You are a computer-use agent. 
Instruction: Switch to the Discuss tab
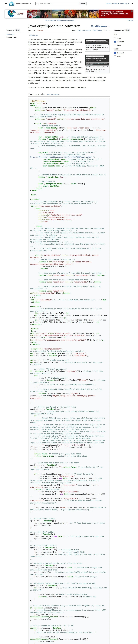[40, 30]
